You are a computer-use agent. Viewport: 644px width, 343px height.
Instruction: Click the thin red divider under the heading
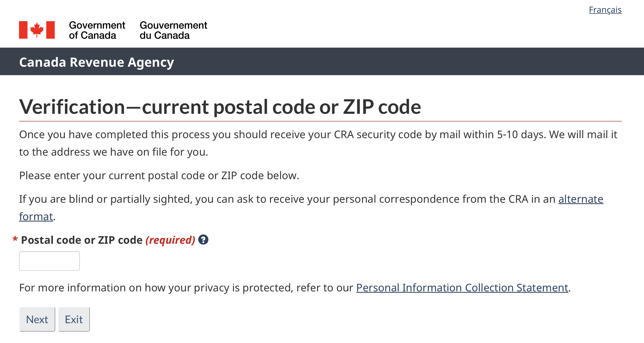pos(320,121)
